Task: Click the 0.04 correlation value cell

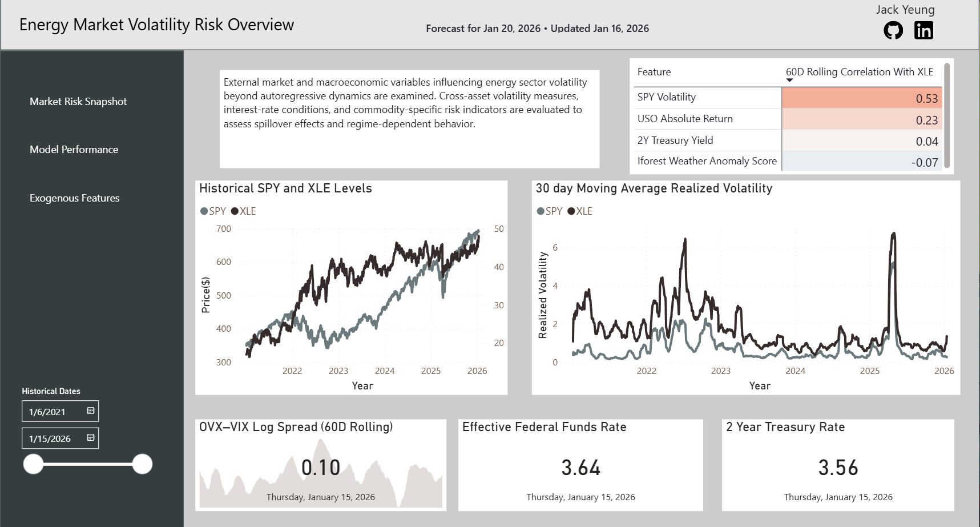Action: pyautogui.click(x=862, y=140)
